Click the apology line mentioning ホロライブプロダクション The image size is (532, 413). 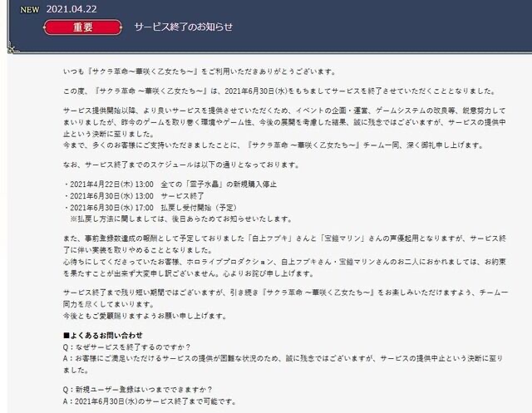284,268
